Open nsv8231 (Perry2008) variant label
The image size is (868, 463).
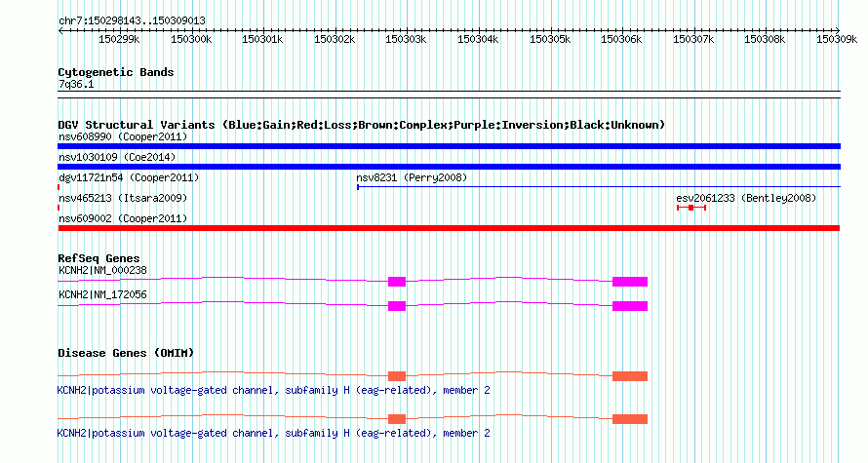[412, 177]
